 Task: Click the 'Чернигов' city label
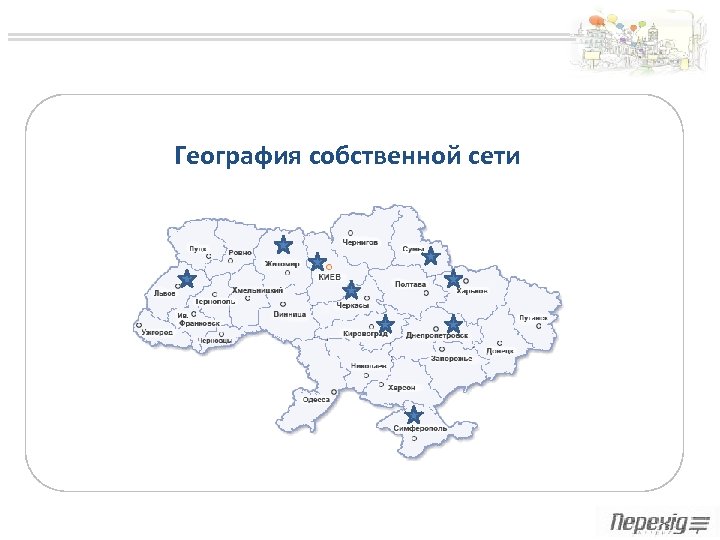point(360,242)
